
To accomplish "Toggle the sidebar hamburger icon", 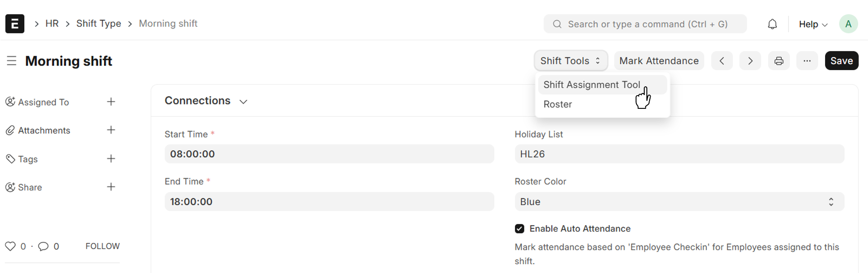I will [11, 61].
